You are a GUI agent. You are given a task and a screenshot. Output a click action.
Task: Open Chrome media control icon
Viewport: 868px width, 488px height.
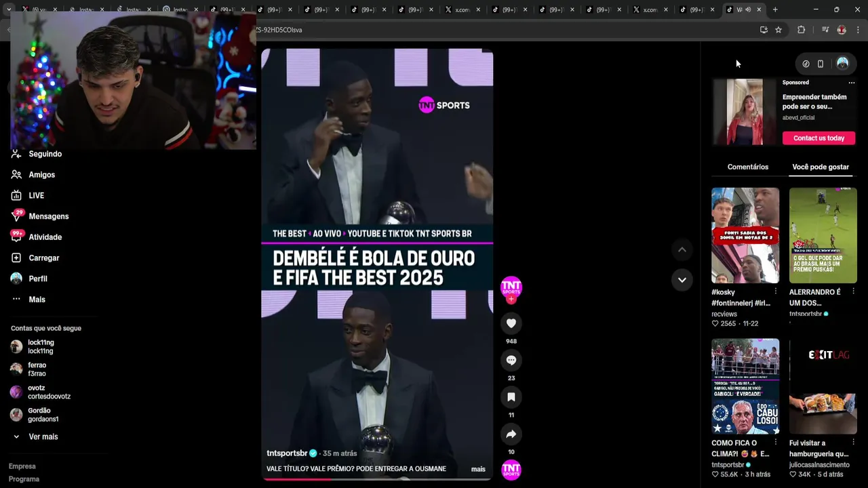click(x=825, y=30)
